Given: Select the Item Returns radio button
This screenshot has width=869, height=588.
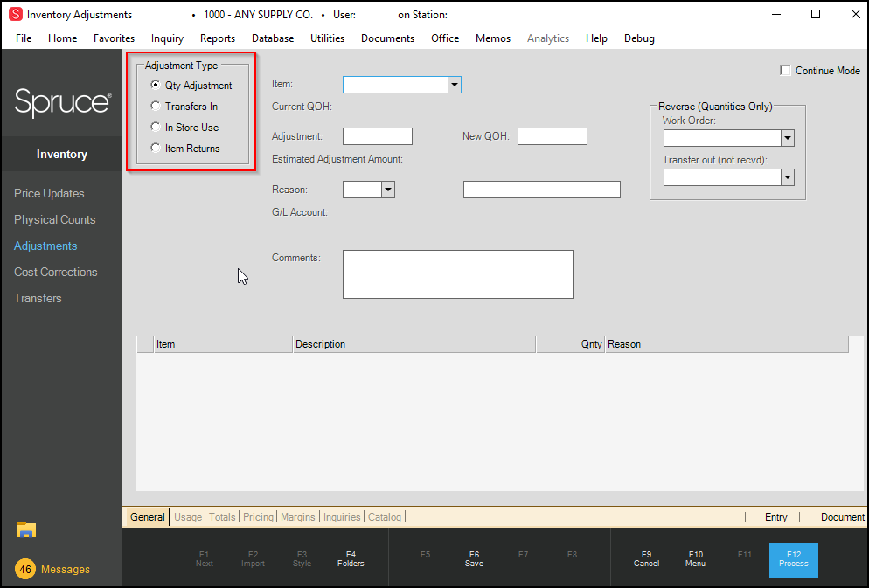Looking at the screenshot, I should pos(156,149).
